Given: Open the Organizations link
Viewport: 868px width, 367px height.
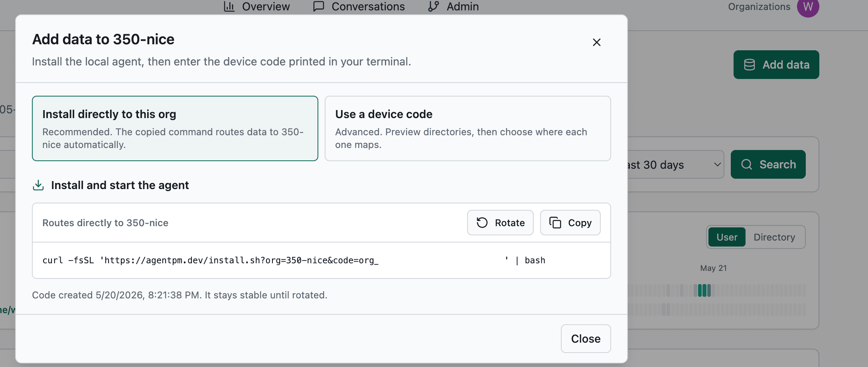Looking at the screenshot, I should tap(759, 7).
